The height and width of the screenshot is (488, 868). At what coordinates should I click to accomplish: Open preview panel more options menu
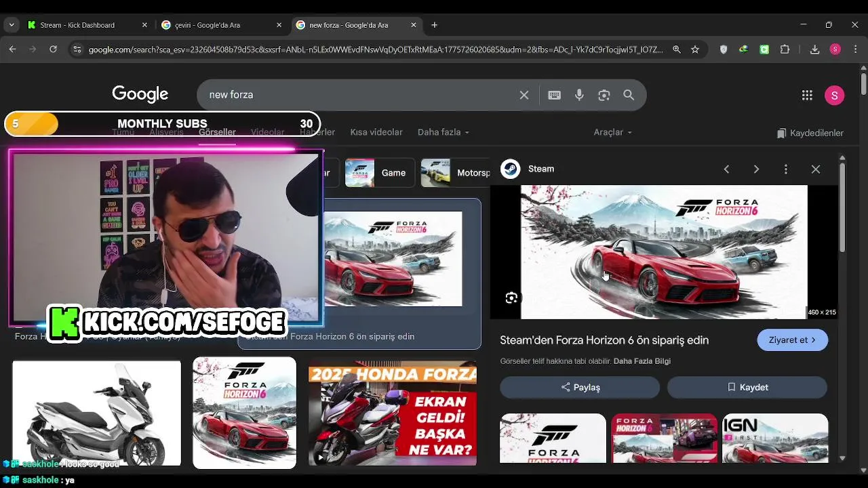coord(786,169)
